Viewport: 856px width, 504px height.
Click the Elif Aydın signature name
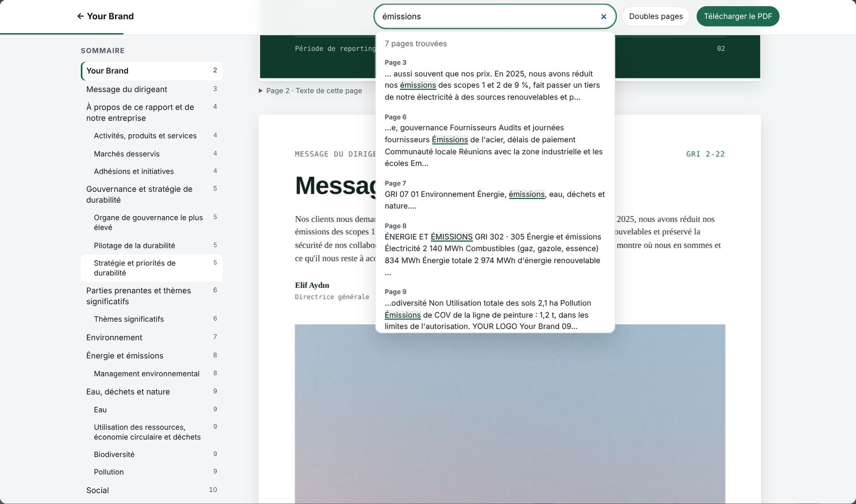(312, 285)
